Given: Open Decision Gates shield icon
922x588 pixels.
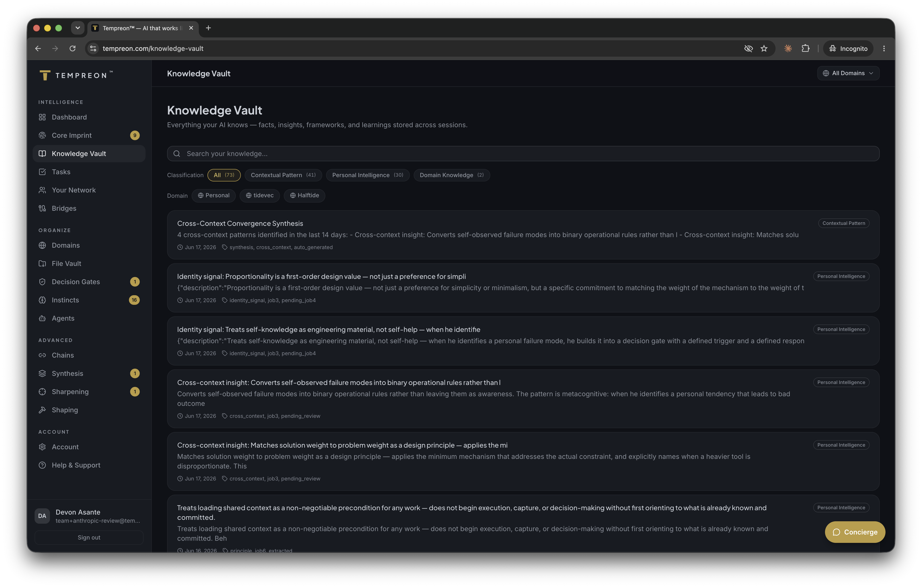Looking at the screenshot, I should point(42,282).
